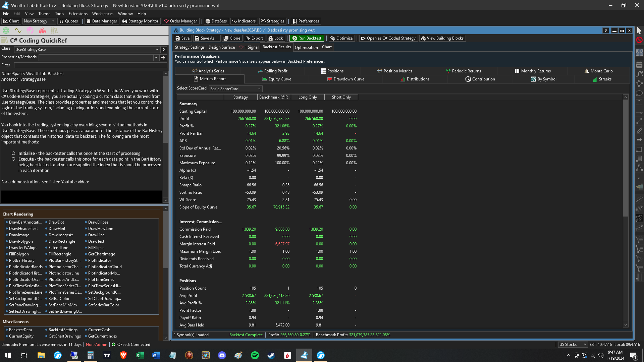Open the Order Manager window
The height and width of the screenshot is (362, 644).
180,21
